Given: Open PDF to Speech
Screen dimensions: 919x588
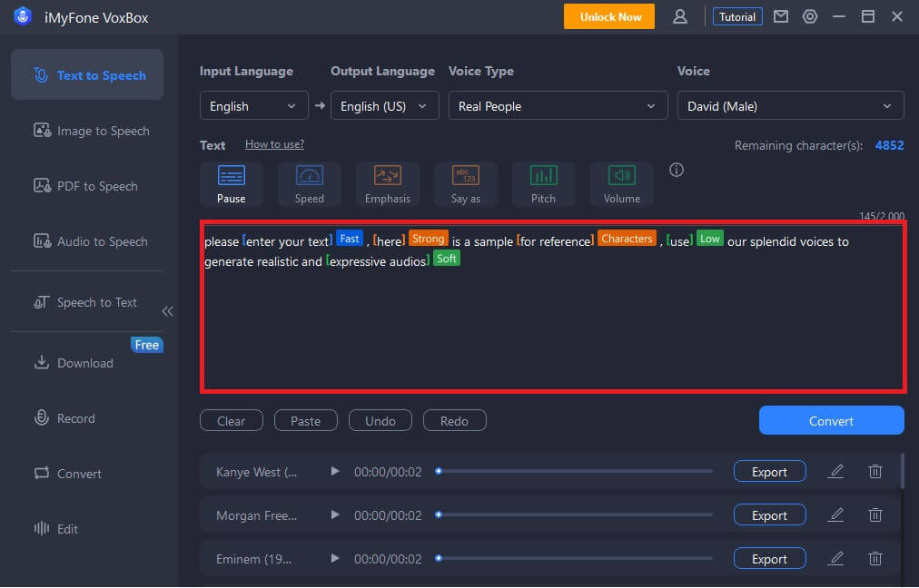Looking at the screenshot, I should (87, 186).
